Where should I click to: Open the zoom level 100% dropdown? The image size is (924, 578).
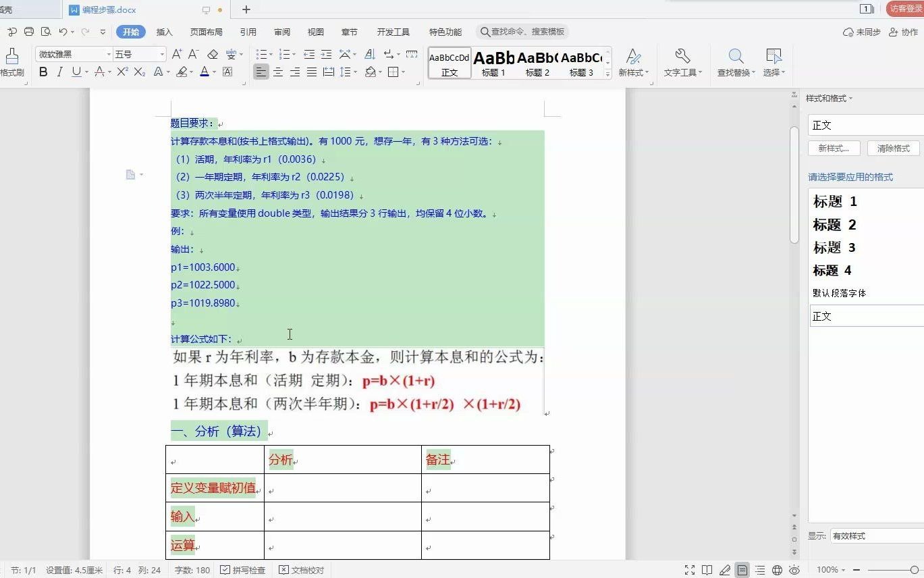[x=831, y=570]
